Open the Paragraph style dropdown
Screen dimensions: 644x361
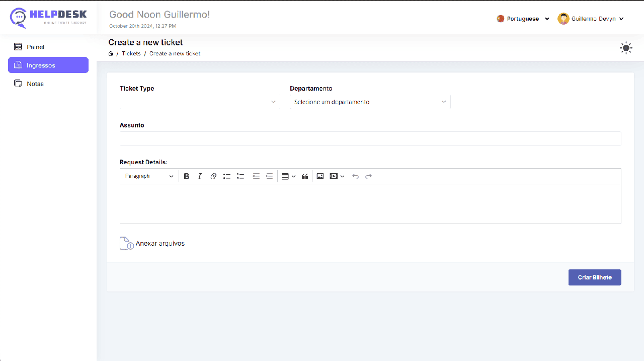[148, 176]
